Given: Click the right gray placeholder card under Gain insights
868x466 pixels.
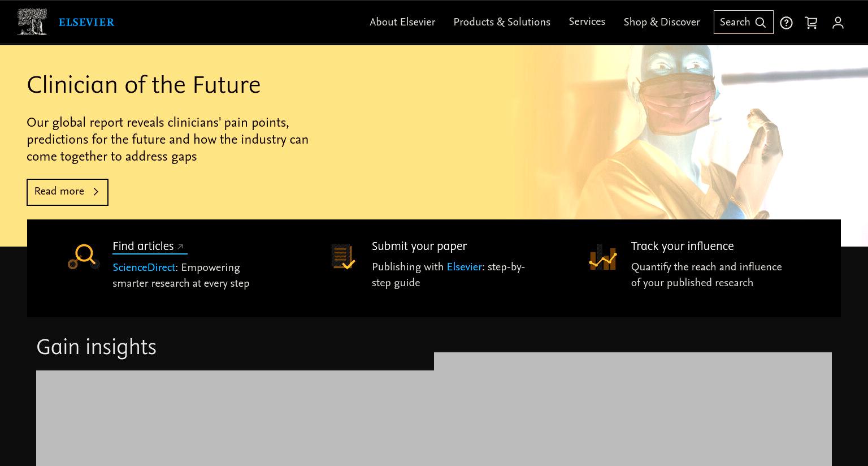Looking at the screenshot, I should tap(633, 409).
